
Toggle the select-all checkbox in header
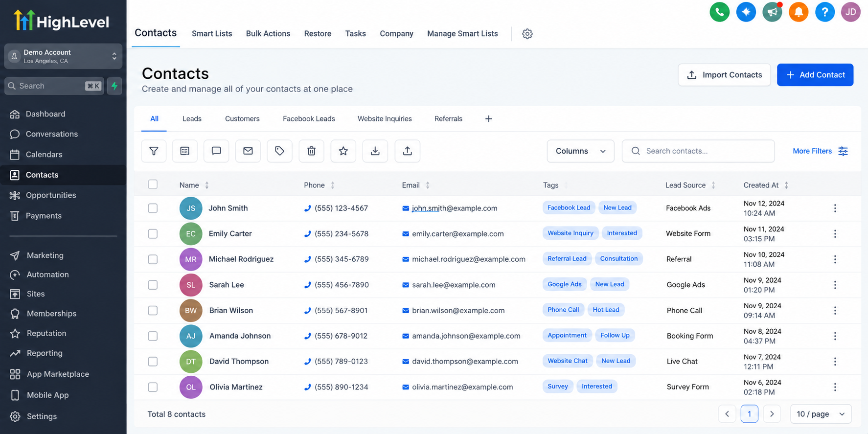click(x=153, y=184)
